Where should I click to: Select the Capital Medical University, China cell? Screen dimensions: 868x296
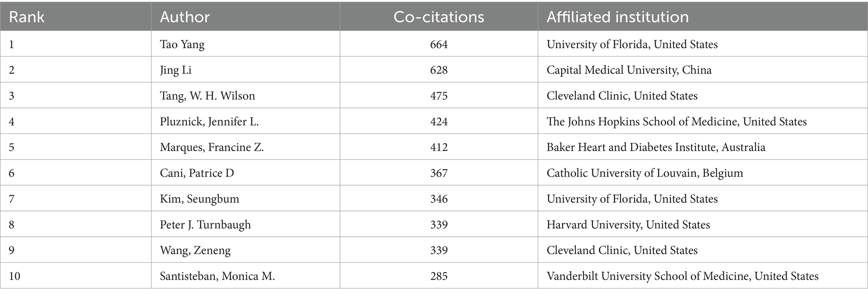click(703, 70)
